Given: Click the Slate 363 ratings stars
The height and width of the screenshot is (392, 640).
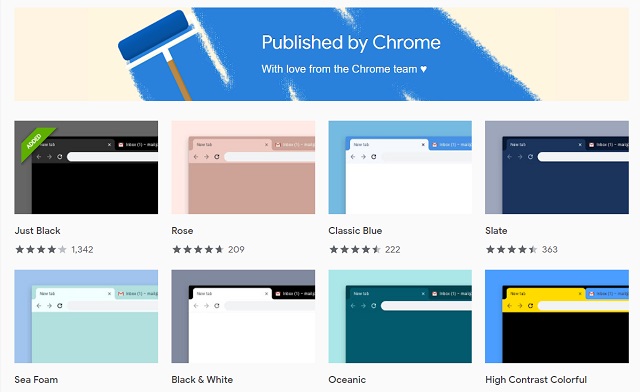Looking at the screenshot, I should 511,249.
